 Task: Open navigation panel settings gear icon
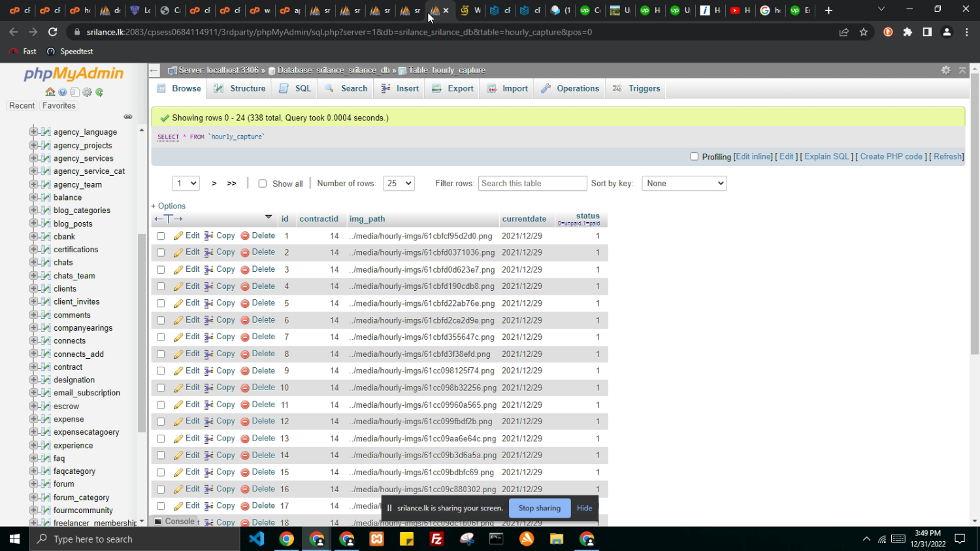(x=87, y=92)
